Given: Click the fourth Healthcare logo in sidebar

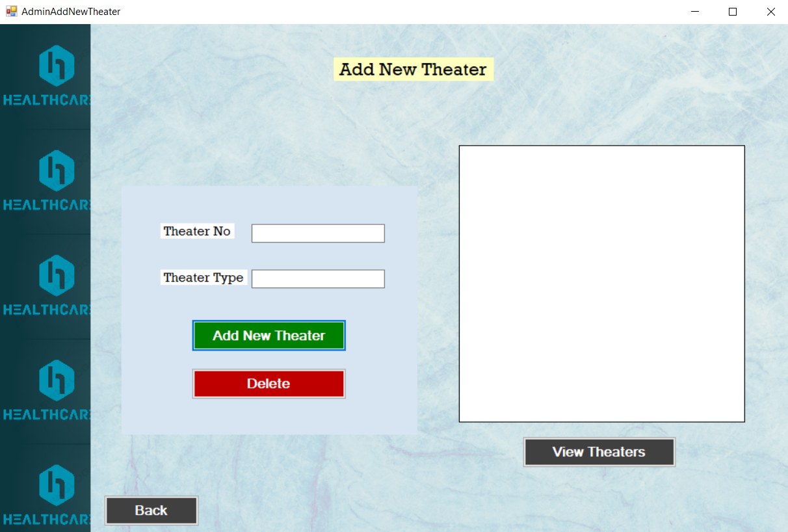Looking at the screenshot, I should click(46, 391).
